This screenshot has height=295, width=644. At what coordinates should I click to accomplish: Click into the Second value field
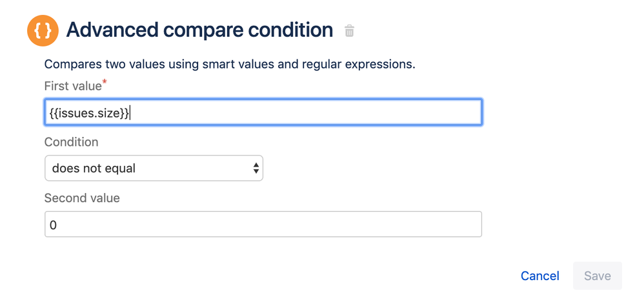point(263,225)
